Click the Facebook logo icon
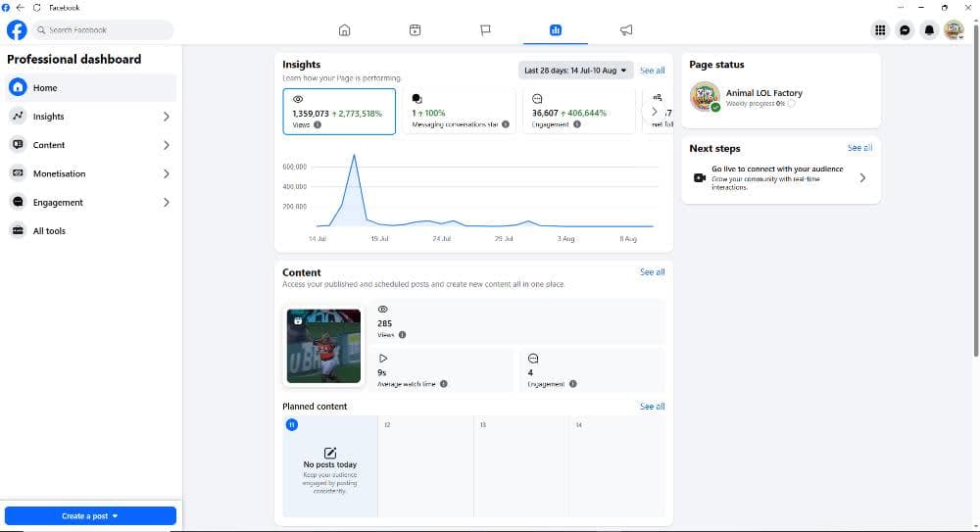The width and height of the screenshot is (980, 532). pos(17,30)
